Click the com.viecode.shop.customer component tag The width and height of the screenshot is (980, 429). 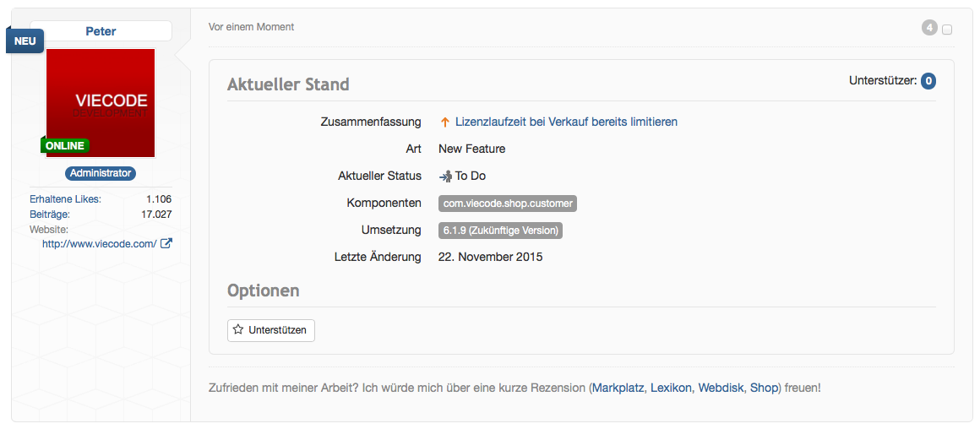coord(508,204)
